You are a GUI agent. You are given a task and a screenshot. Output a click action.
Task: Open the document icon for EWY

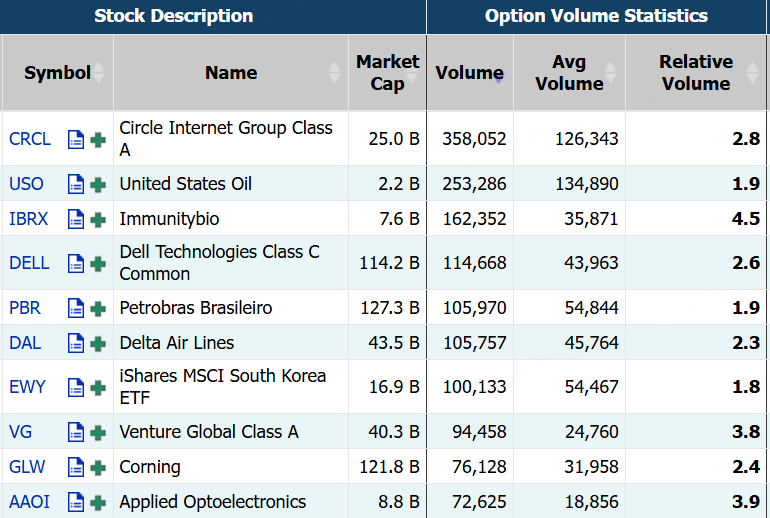[x=75, y=387]
